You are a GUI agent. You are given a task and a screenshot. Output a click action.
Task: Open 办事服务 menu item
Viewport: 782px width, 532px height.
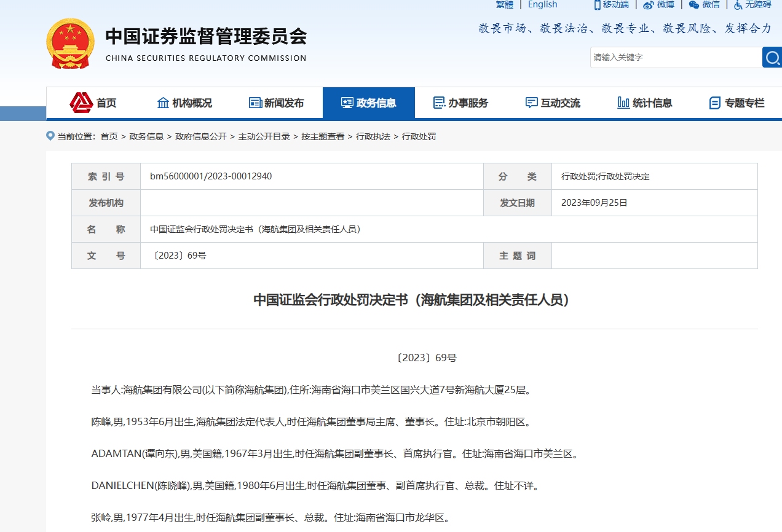pyautogui.click(x=461, y=103)
